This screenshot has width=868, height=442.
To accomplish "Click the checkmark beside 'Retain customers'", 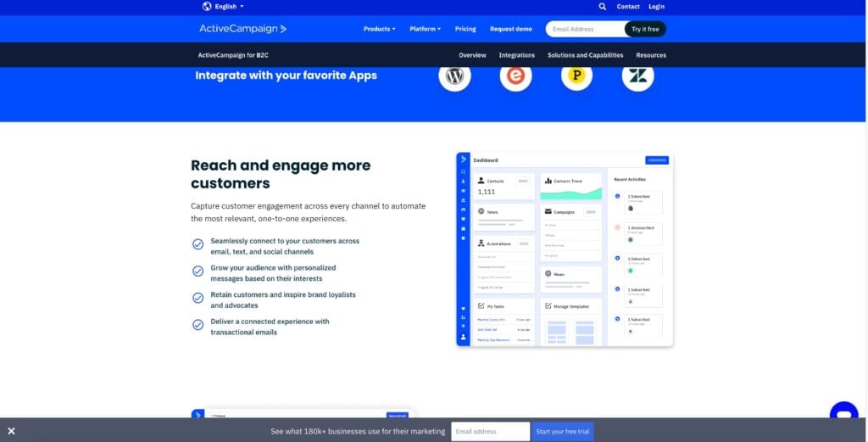I will point(198,298).
